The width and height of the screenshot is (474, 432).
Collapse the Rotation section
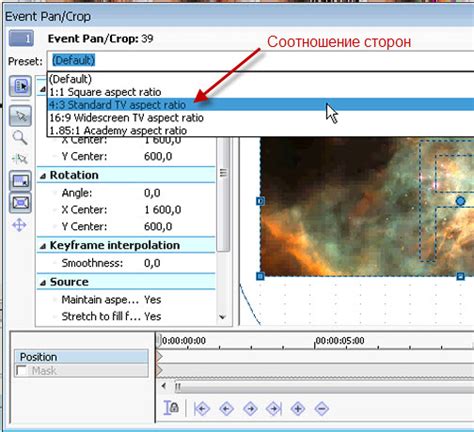tap(43, 176)
